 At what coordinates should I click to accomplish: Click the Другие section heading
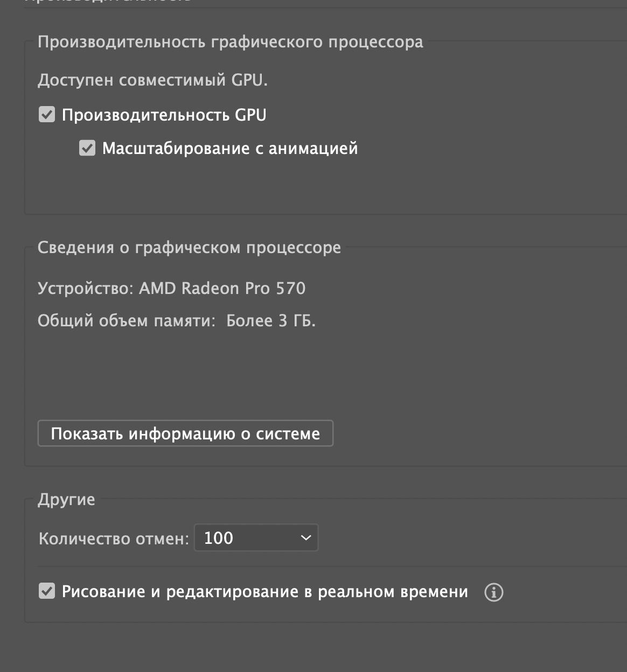pyautogui.click(x=66, y=499)
